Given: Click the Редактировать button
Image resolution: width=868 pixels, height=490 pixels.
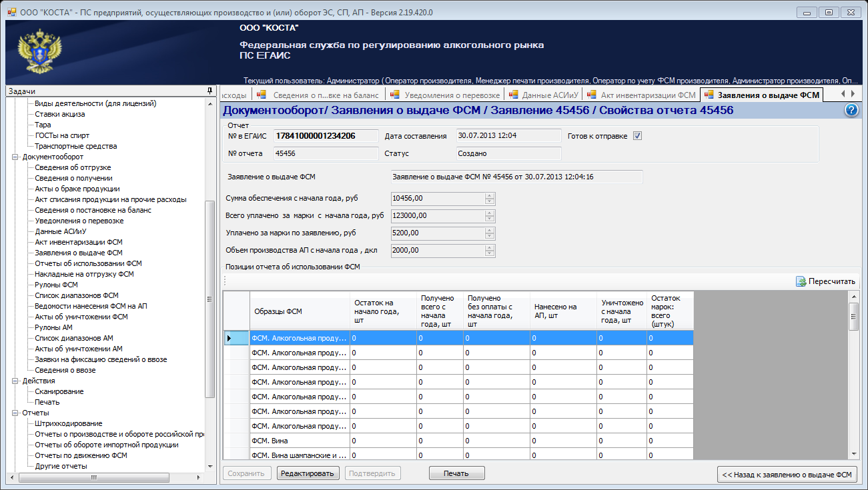Looking at the screenshot, I should (x=308, y=473).
